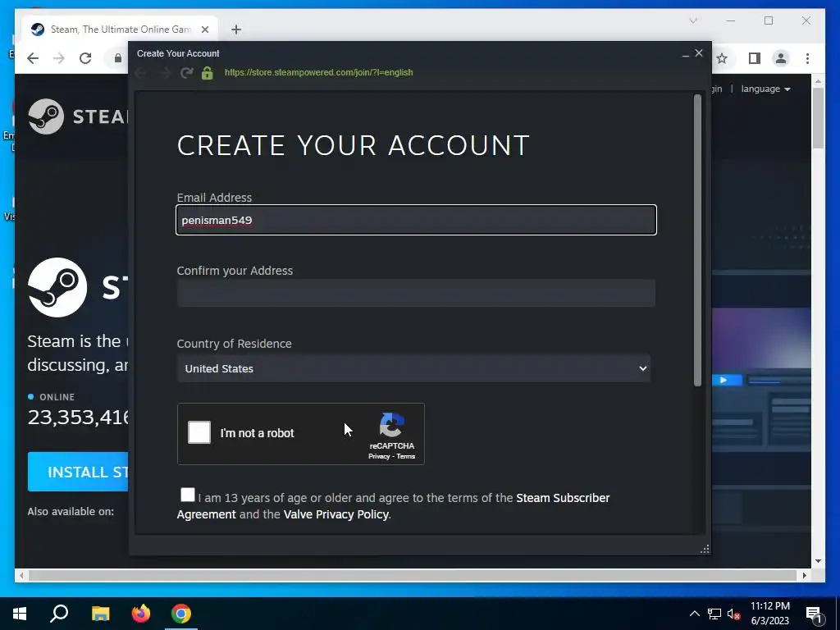Open a new Chrome tab
Viewport: 840px width, 630px height.
click(x=236, y=30)
